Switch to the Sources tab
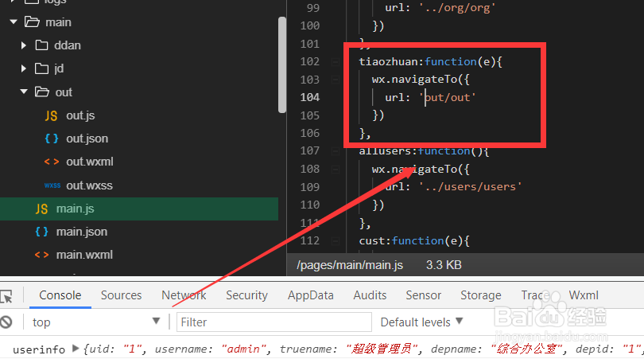644x359 pixels. tap(121, 295)
